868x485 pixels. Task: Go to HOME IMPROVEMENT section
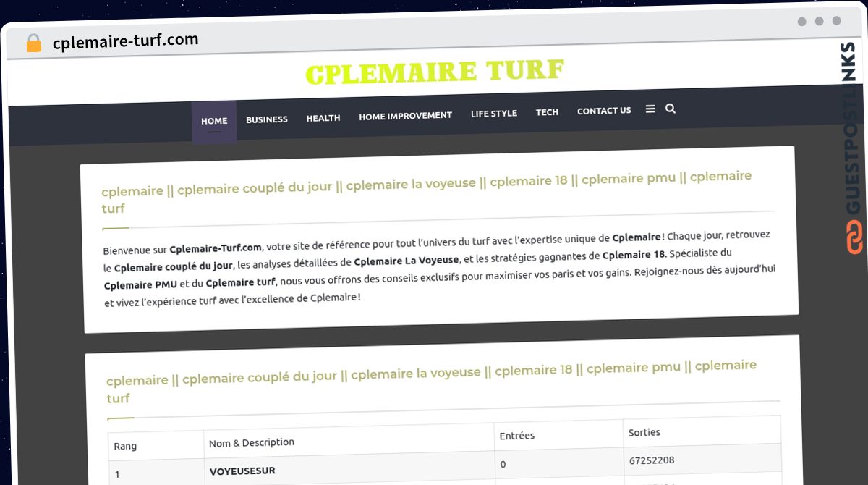[405, 116]
